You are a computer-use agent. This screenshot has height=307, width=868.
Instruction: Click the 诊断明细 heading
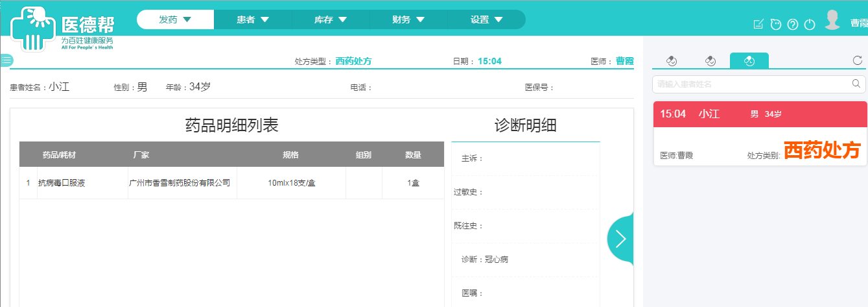click(x=526, y=125)
